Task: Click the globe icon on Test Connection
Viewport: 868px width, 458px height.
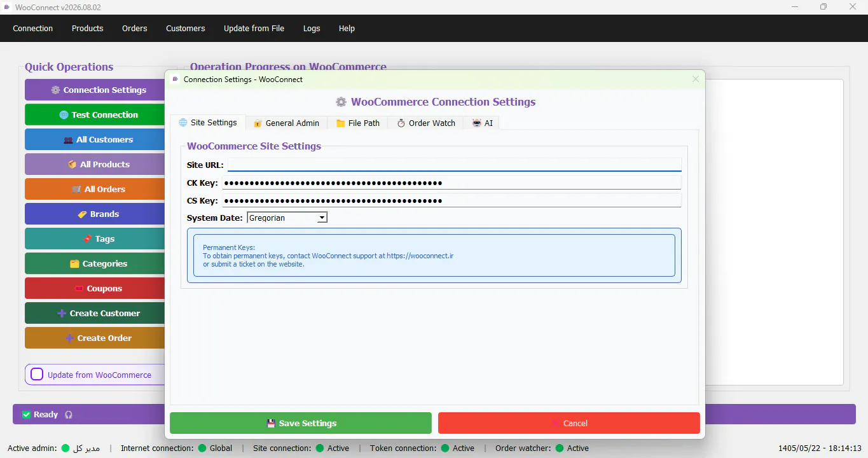Action: (x=64, y=115)
